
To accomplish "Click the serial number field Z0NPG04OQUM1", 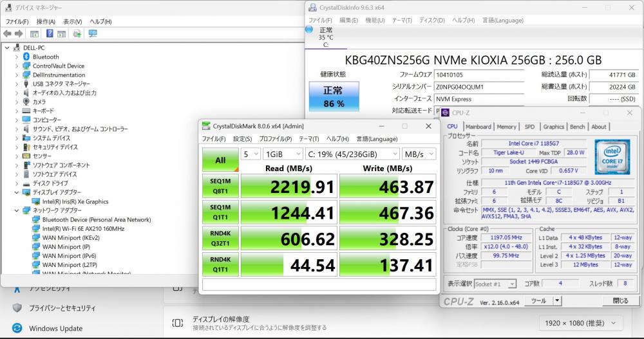I will 479,87.
